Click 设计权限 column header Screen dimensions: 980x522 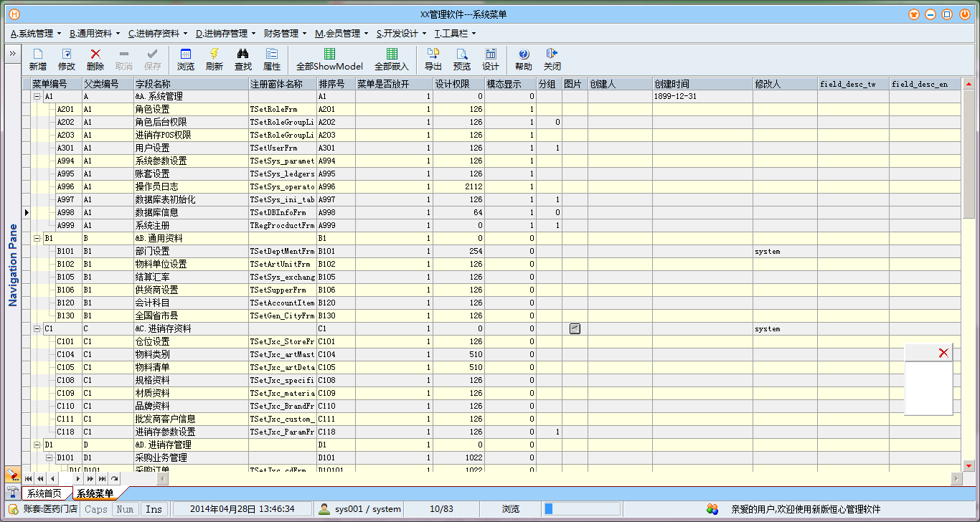(458, 83)
